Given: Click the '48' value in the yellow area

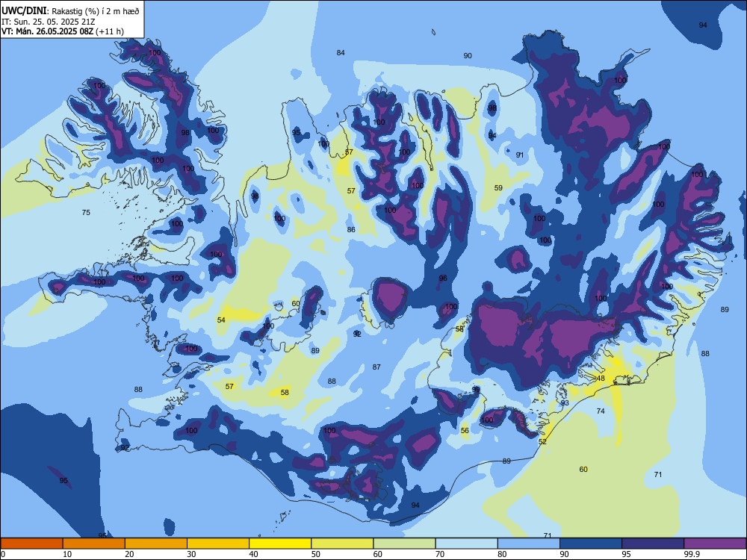Looking at the screenshot, I should tap(601, 379).
